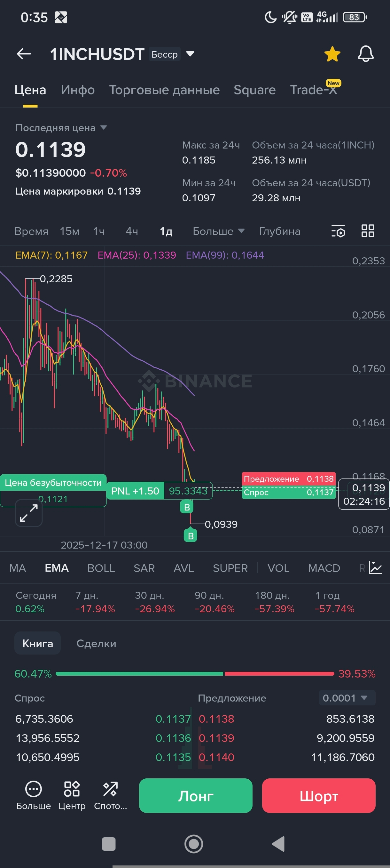Expand chart to fullscreen icon
Screen dimensions: 390x868
point(28,513)
